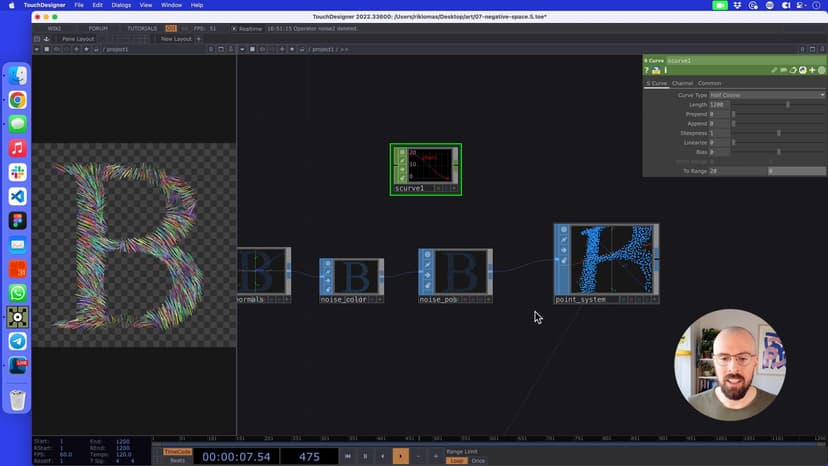Open the operator help question mark icon
828x466 pixels.
(647, 70)
